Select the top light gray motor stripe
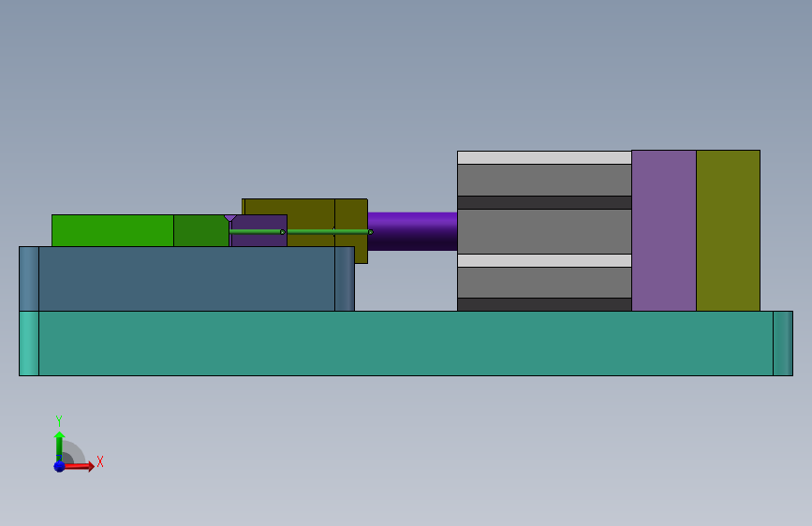The width and height of the screenshot is (812, 526). click(x=544, y=158)
